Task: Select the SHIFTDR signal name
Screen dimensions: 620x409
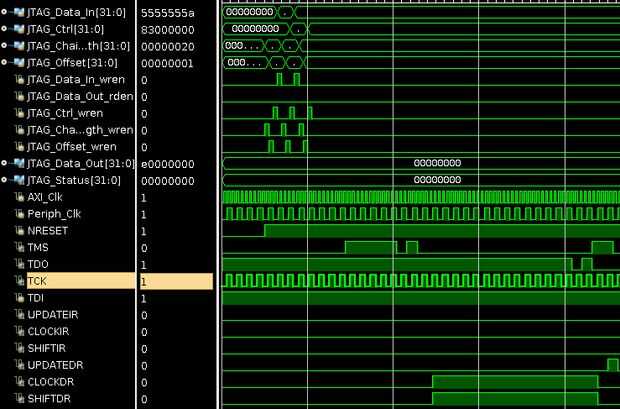Action: pos(49,399)
